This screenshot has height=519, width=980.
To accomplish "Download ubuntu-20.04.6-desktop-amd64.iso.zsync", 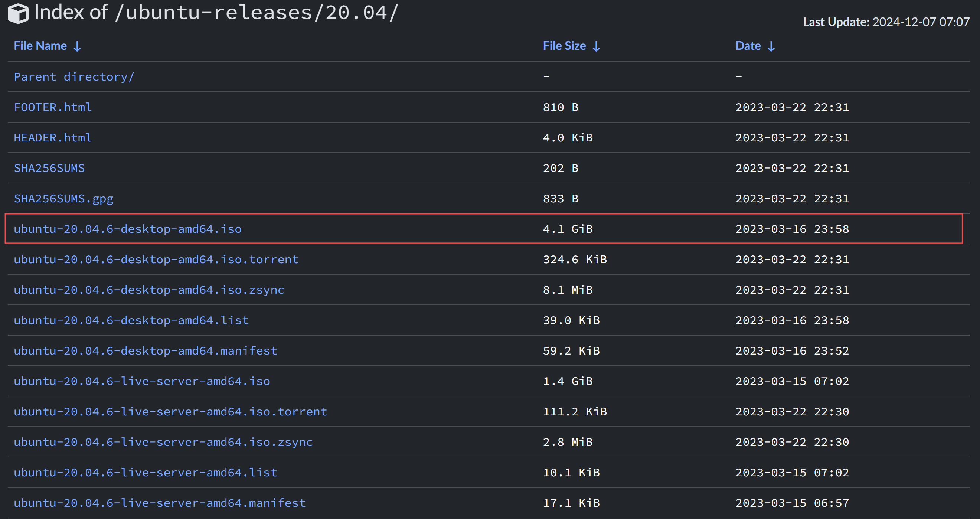I will click(149, 290).
